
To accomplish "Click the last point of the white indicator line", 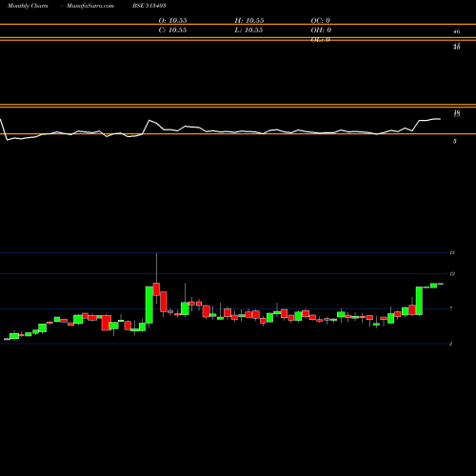I will click(440, 119).
